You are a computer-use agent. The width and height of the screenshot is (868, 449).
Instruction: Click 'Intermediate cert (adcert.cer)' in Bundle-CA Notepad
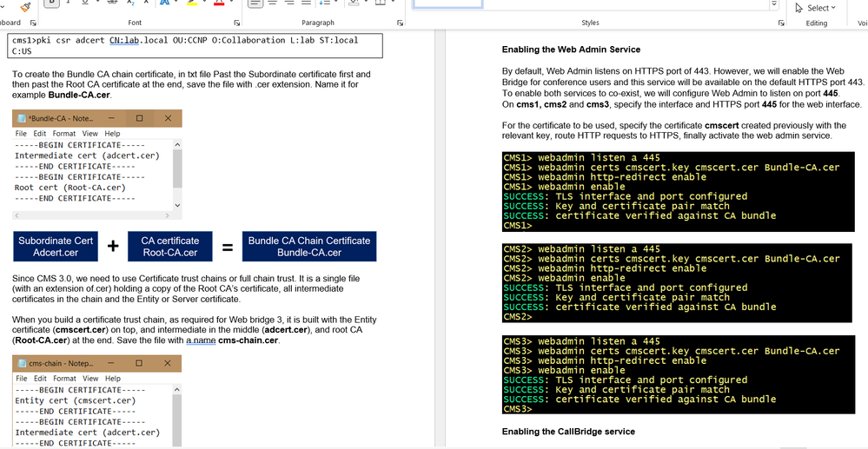pyautogui.click(x=87, y=155)
